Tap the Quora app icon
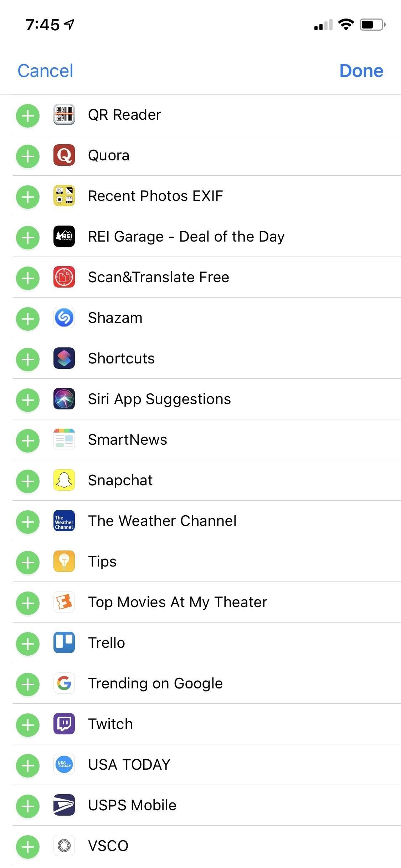The image size is (401, 868). click(64, 155)
